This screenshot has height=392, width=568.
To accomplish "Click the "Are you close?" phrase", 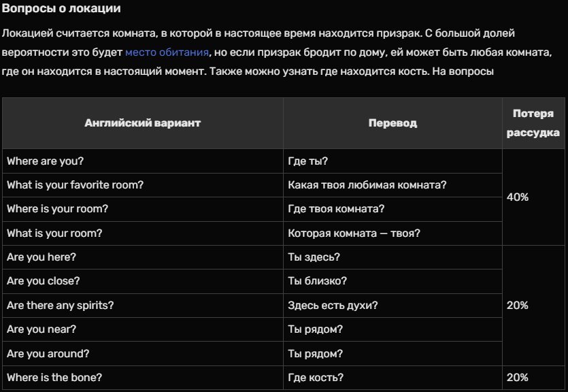I will (x=43, y=281).
